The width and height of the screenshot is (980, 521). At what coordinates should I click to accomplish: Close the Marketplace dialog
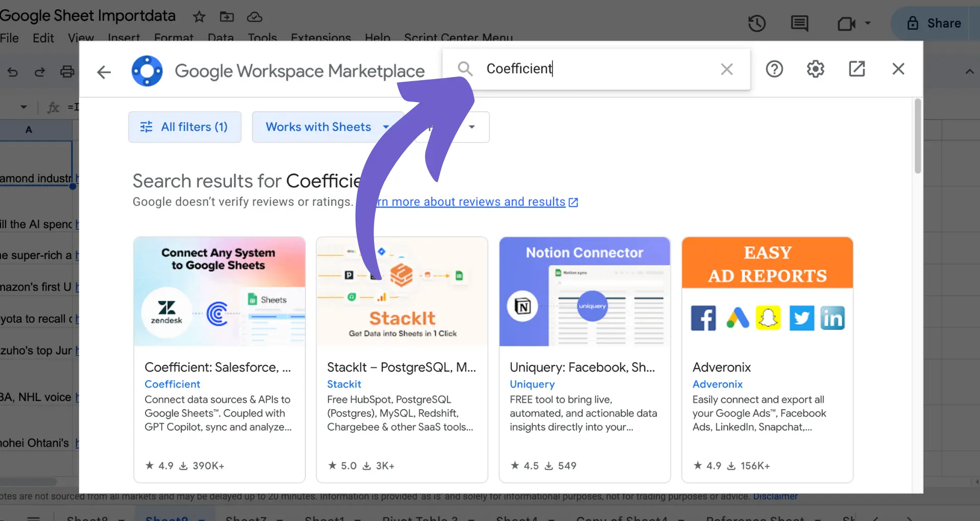point(898,69)
